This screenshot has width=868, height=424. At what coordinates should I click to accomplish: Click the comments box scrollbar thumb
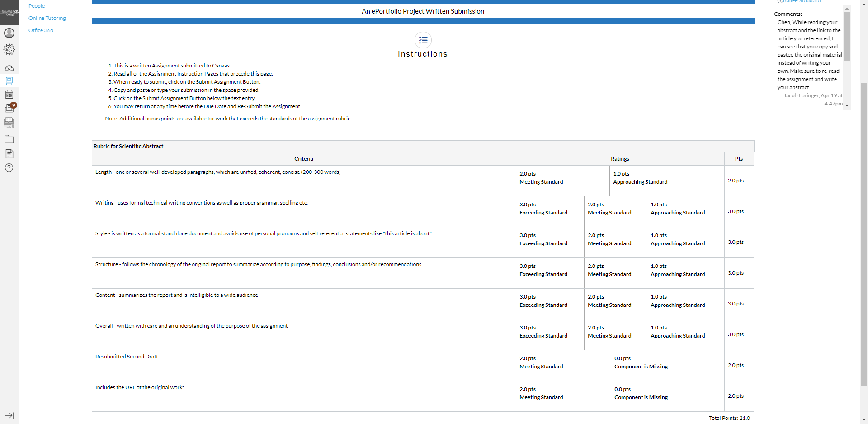pyautogui.click(x=847, y=36)
